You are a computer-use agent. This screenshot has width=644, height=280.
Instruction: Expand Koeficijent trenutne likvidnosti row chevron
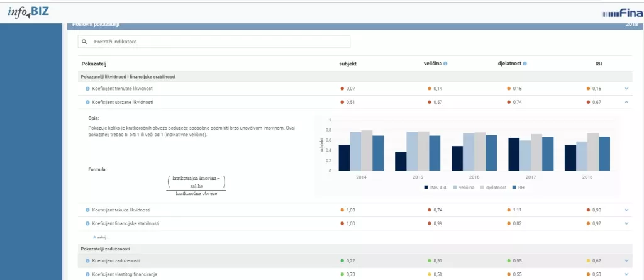(626, 89)
